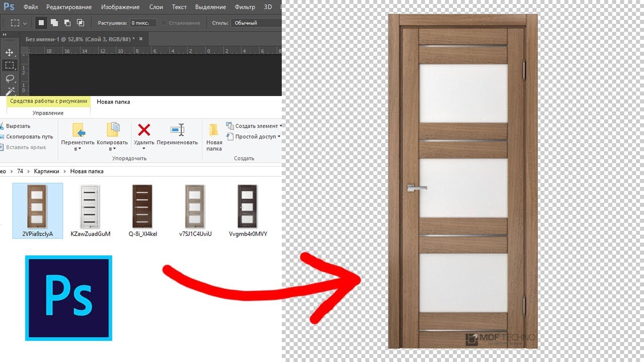
Task: Open the Создать элемент dropdown
Action: 254,126
